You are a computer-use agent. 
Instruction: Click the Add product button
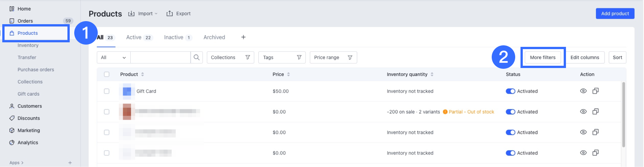pyautogui.click(x=615, y=14)
